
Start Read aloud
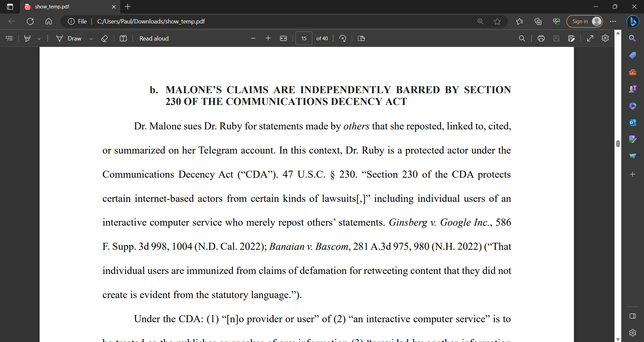pos(154,38)
